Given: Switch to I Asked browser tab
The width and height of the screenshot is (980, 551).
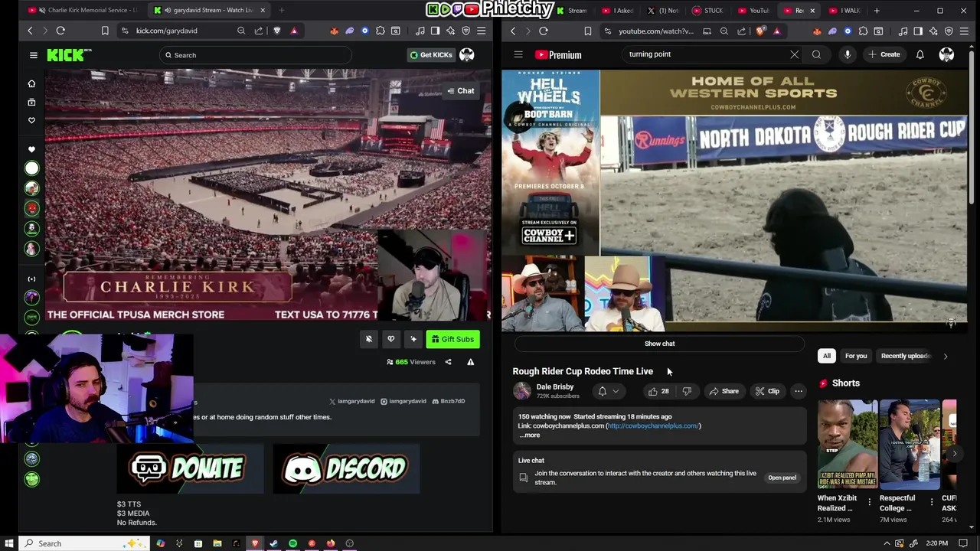Looking at the screenshot, I should [x=619, y=11].
